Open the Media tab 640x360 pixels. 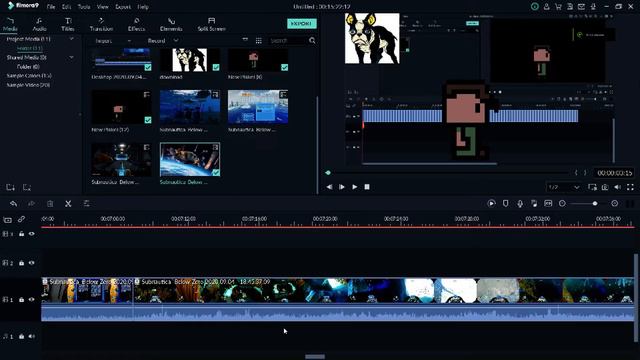[x=10, y=24]
